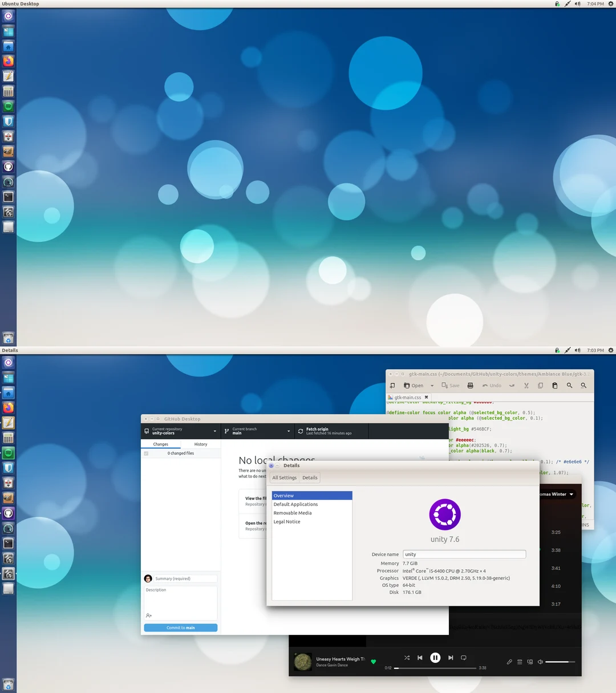Open the Spotify queue list icon
The image size is (616, 693).
pyautogui.click(x=520, y=662)
